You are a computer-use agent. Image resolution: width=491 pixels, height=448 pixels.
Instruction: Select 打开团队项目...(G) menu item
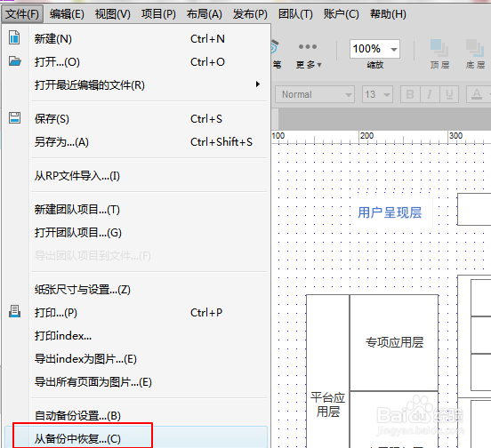coord(136,233)
